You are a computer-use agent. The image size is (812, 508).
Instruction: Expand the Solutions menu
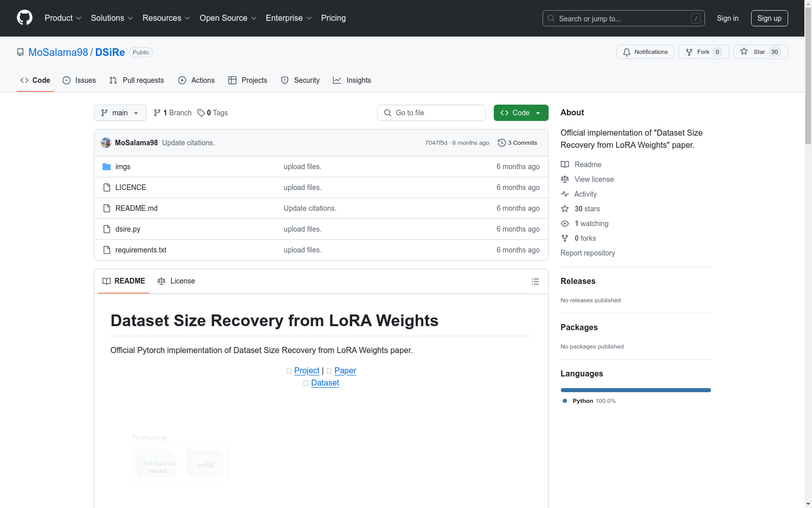pyautogui.click(x=112, y=18)
